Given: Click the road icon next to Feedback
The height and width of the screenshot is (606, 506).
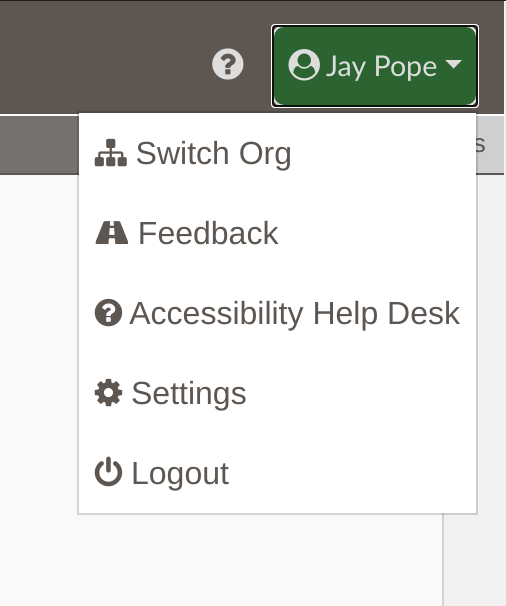Looking at the screenshot, I should pyautogui.click(x=112, y=233).
